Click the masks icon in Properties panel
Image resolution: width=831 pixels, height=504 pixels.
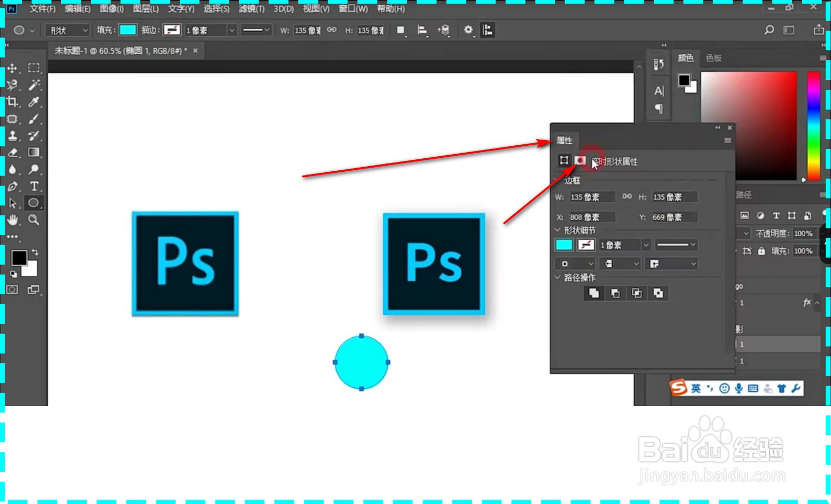tap(580, 160)
